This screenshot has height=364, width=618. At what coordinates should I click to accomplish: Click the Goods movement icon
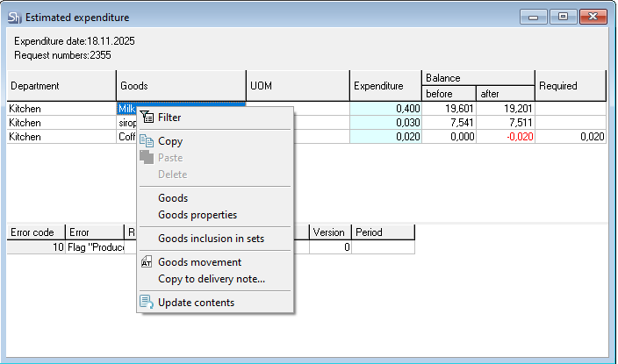pyautogui.click(x=147, y=262)
